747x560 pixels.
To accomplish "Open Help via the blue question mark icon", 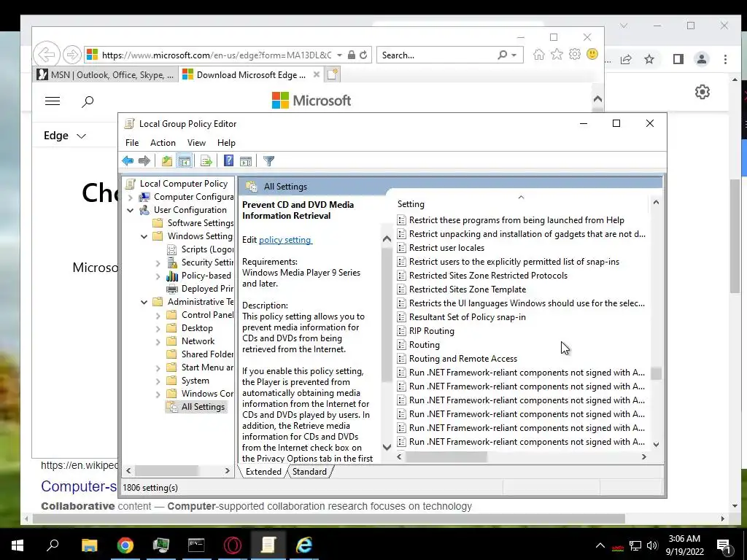I will pyautogui.click(x=228, y=161).
